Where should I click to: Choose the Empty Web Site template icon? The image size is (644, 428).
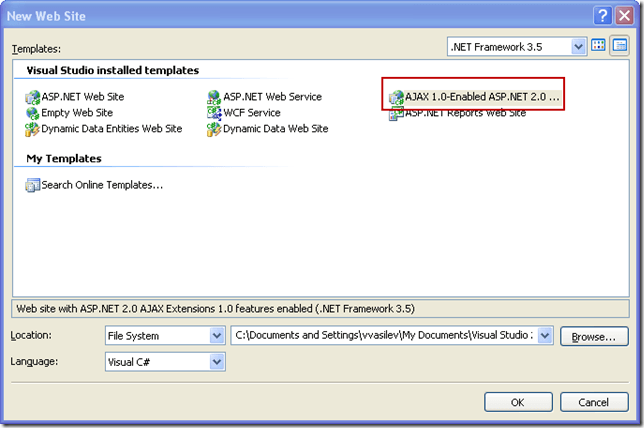(33, 113)
